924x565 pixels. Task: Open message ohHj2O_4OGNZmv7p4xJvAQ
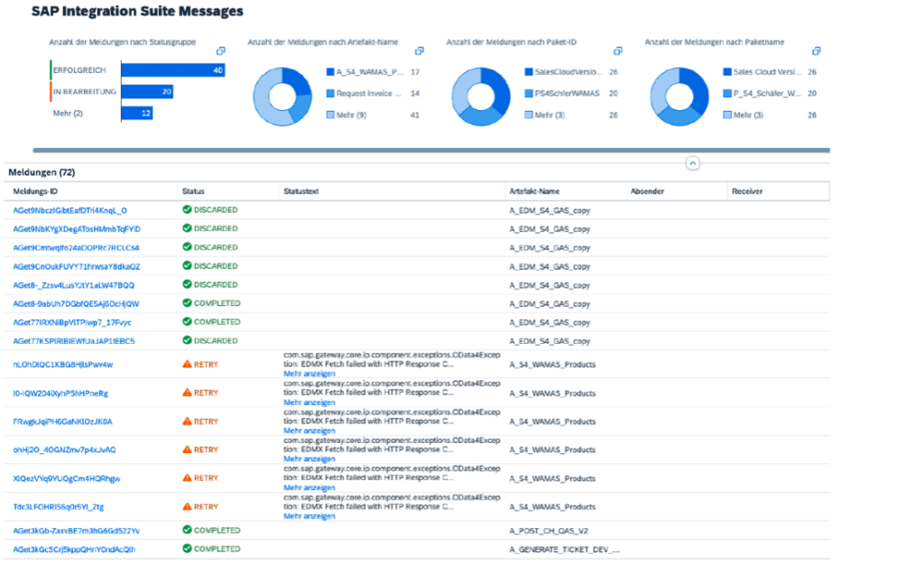point(64,450)
